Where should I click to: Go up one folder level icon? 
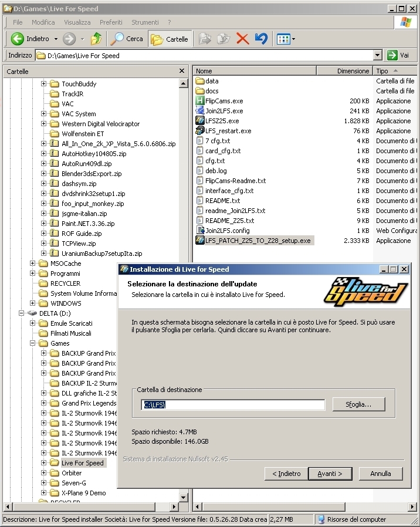click(x=96, y=39)
